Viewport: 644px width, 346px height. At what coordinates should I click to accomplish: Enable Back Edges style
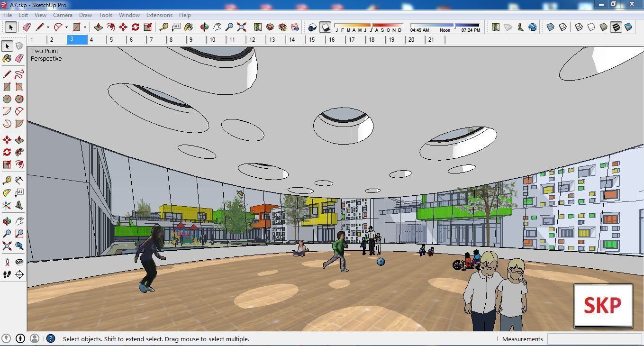(x=563, y=27)
